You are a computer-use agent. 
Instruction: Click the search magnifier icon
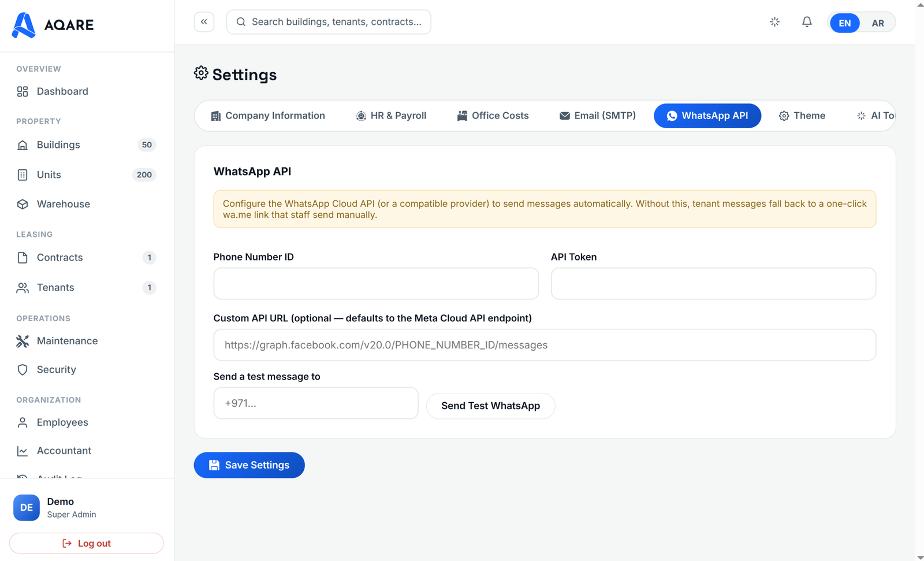point(241,22)
